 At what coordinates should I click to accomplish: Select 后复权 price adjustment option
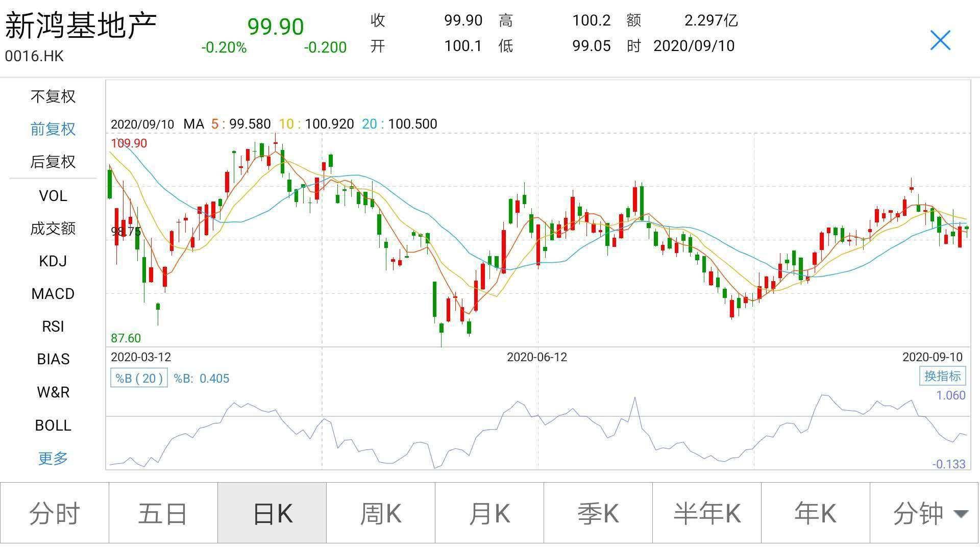53,162
